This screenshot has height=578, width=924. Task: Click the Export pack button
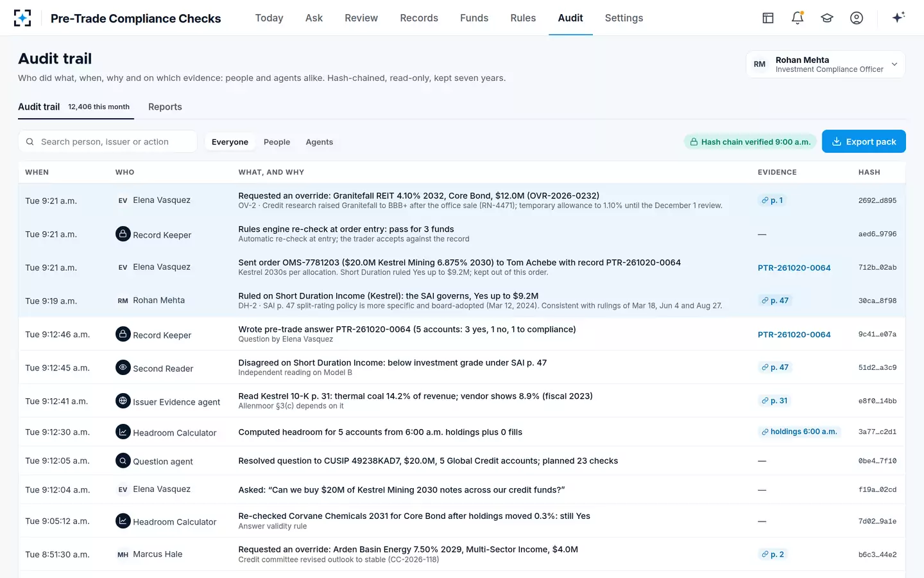pos(864,142)
